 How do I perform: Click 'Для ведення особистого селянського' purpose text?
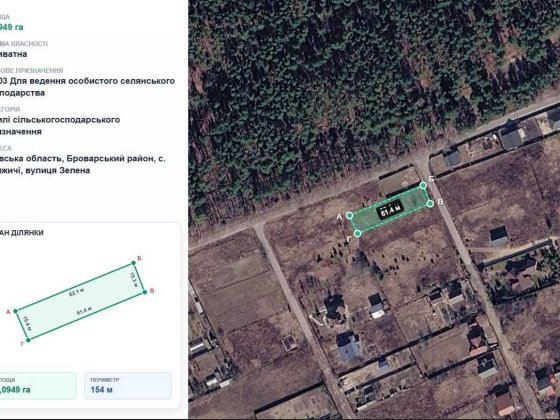(92, 81)
